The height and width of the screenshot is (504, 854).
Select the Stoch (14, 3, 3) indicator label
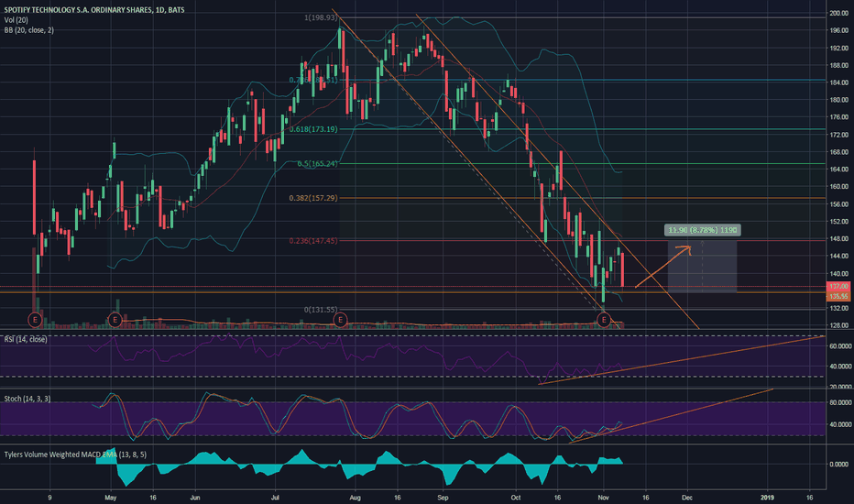(x=27, y=399)
